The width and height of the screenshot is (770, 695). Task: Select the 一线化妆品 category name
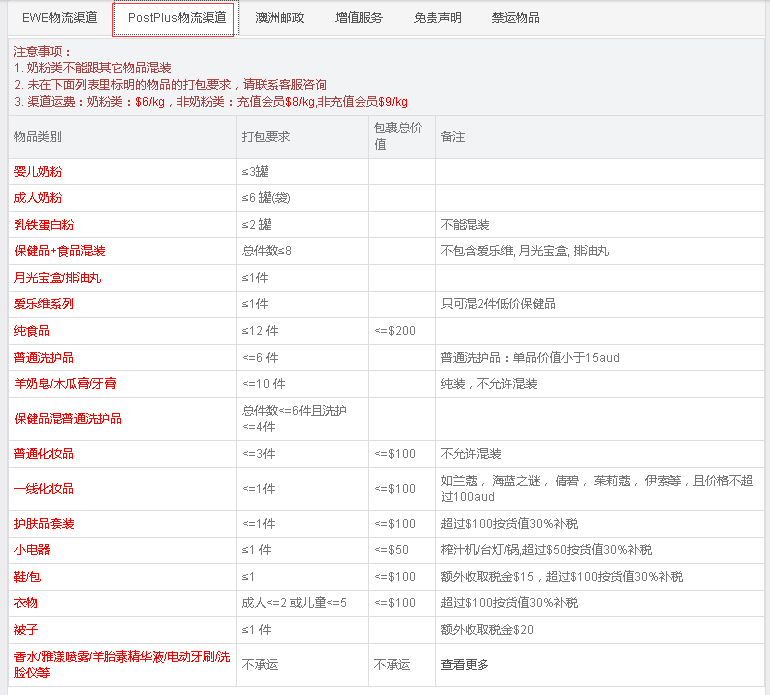[44, 489]
